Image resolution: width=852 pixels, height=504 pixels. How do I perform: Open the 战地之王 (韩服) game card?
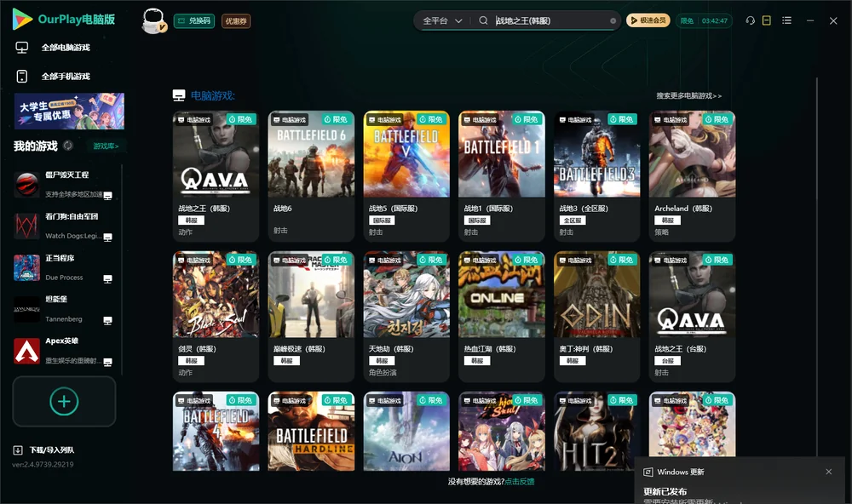click(216, 176)
